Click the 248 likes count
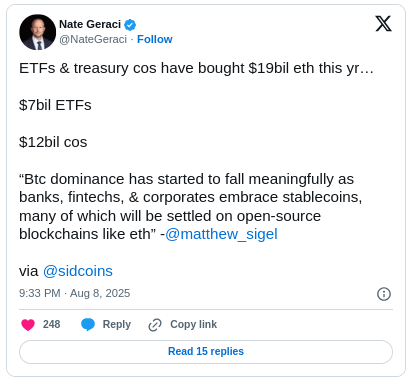 (x=51, y=324)
